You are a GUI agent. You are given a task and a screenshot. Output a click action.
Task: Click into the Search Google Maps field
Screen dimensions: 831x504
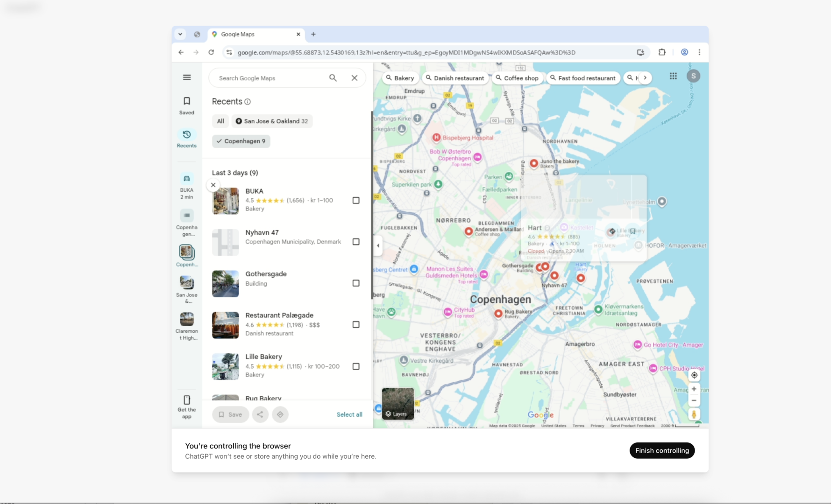click(271, 78)
